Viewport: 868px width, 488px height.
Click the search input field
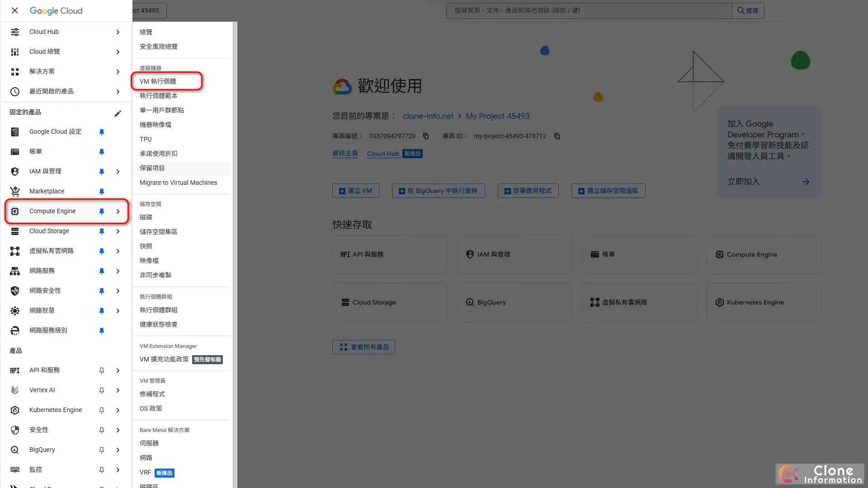pyautogui.click(x=588, y=10)
